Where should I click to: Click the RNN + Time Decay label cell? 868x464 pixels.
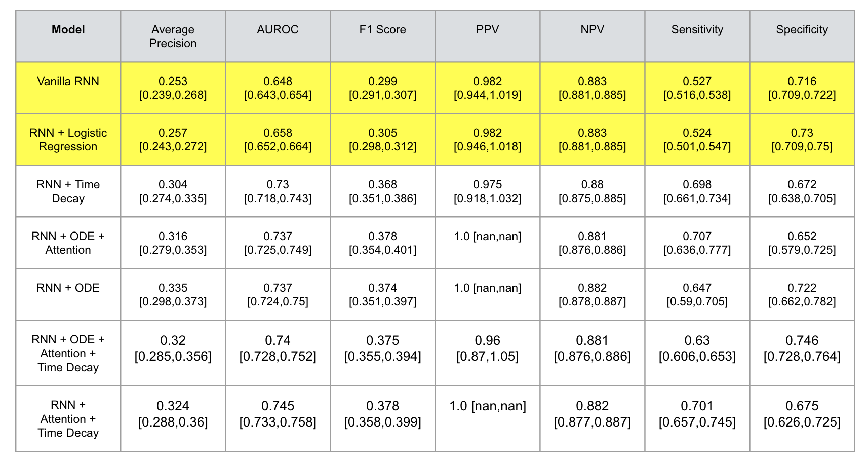(x=68, y=191)
